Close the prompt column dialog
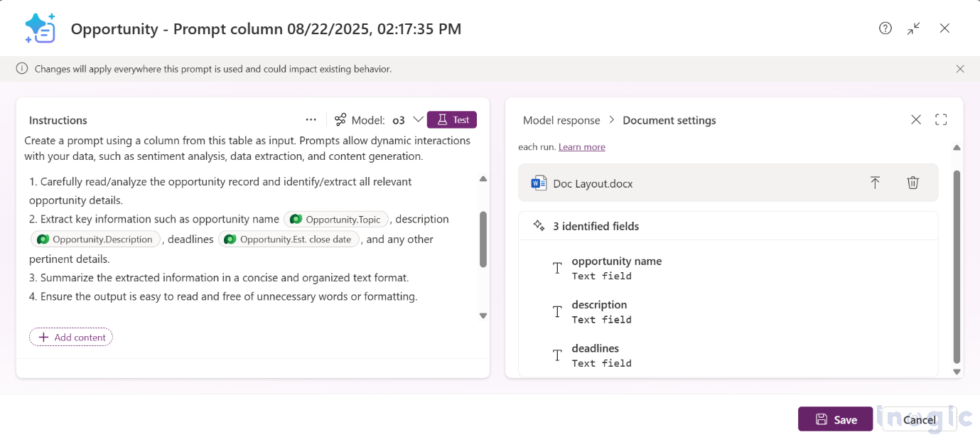980x442 pixels. pos(944,28)
